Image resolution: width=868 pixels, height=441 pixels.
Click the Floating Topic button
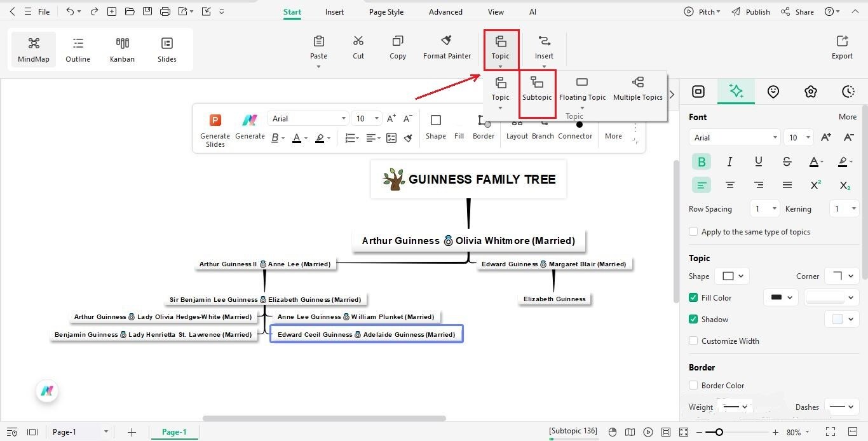click(582, 89)
